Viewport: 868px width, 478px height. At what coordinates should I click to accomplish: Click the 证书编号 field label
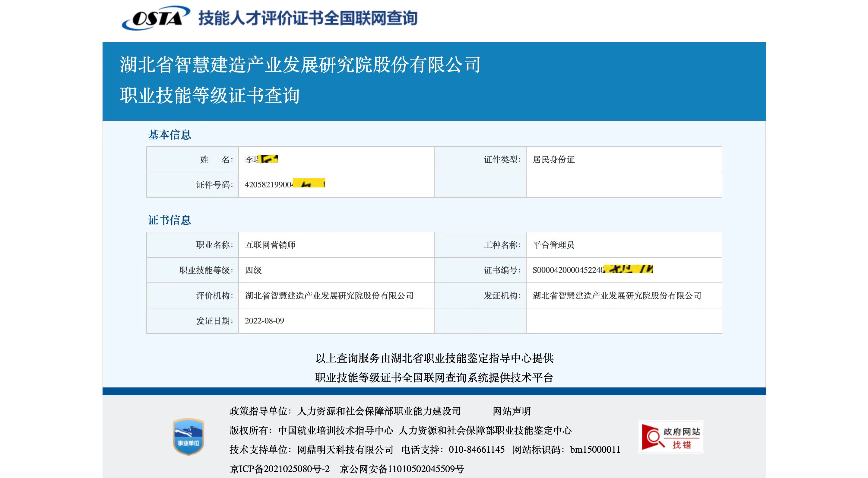tap(502, 270)
